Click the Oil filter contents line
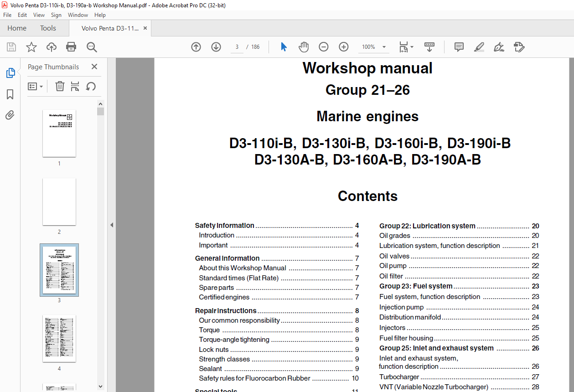This screenshot has height=392, width=574. (459, 276)
